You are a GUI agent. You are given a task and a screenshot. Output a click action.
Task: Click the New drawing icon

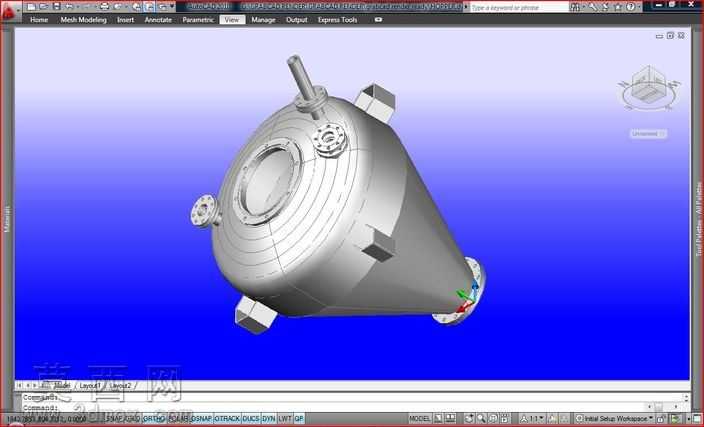[31, 6]
